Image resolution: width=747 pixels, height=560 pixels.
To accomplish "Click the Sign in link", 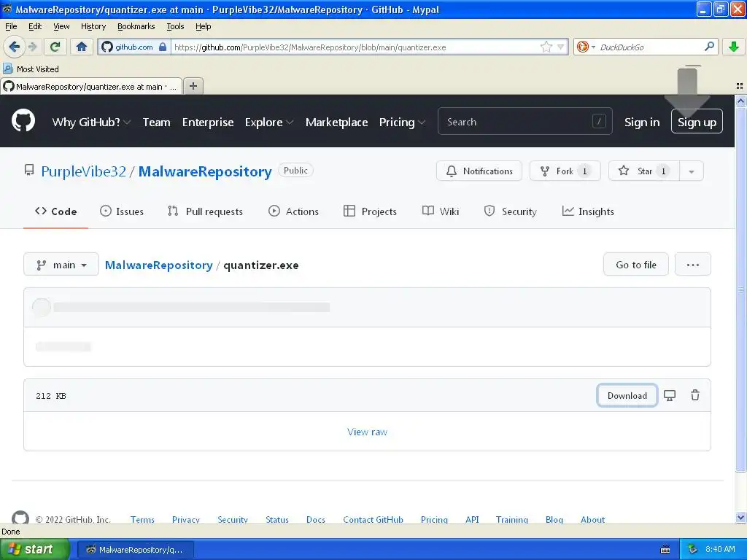I will coord(642,122).
